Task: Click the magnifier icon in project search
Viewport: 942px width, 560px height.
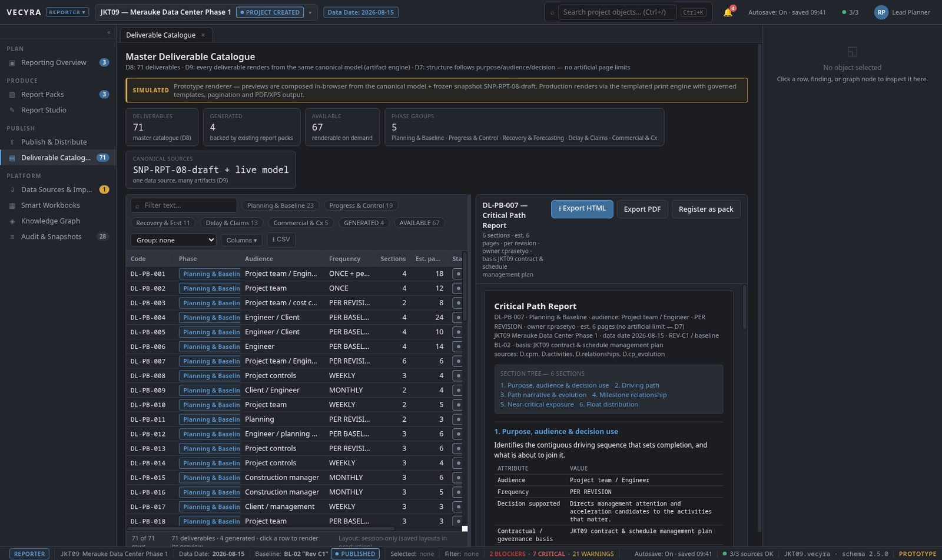Action: point(552,12)
